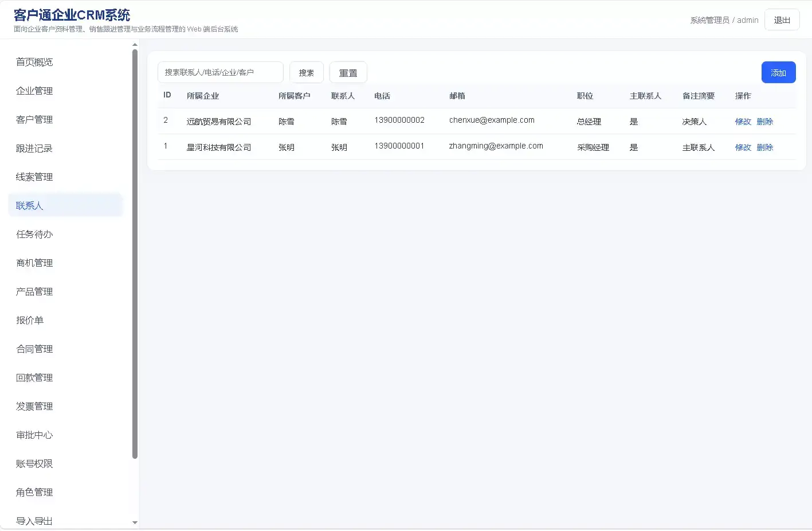812x531 pixels.
Task: Navigate to 报价单
Action: pos(30,320)
